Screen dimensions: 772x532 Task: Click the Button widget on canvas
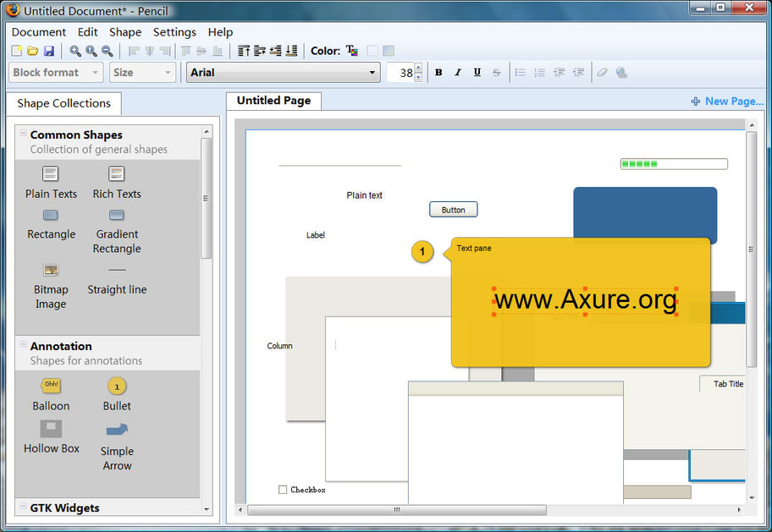click(x=453, y=210)
